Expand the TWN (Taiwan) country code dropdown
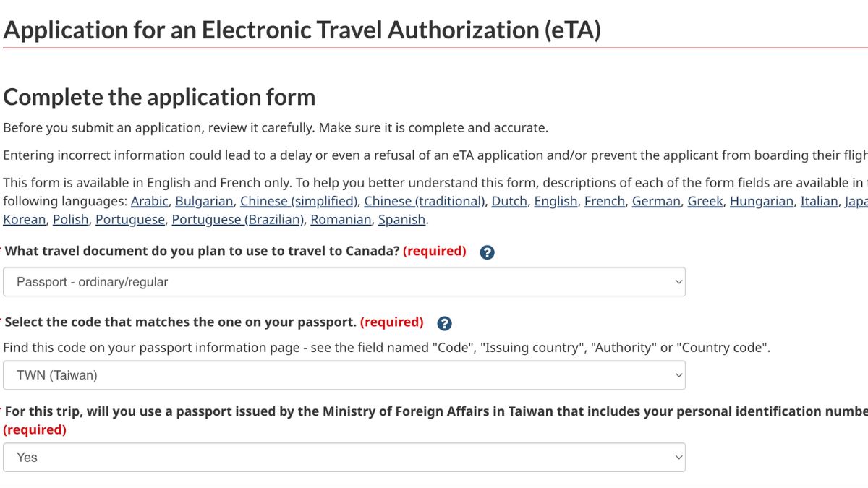 click(x=344, y=375)
